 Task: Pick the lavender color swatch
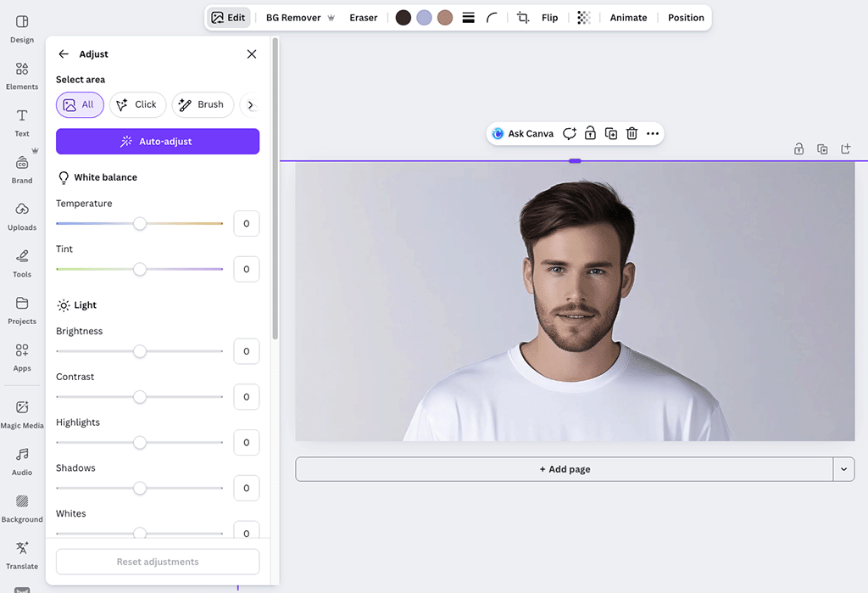pos(424,18)
